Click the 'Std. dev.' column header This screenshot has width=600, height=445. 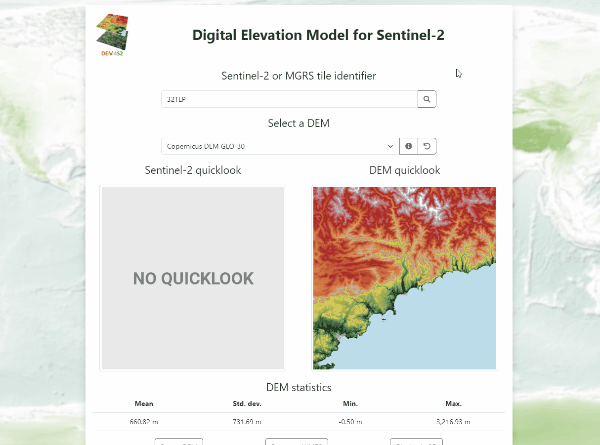pos(247,404)
